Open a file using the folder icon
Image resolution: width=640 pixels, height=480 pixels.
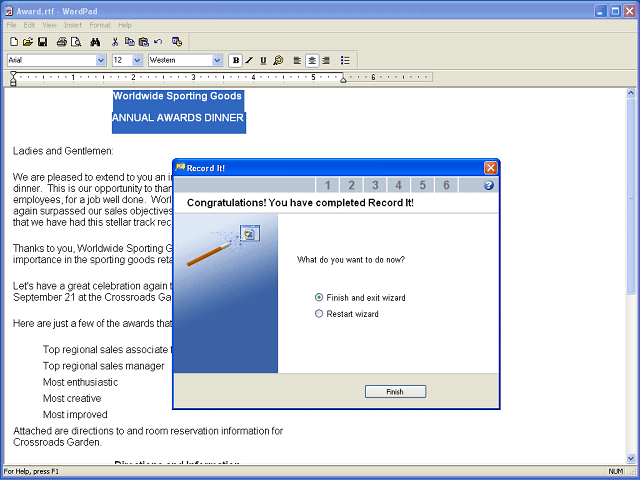[x=28, y=42]
